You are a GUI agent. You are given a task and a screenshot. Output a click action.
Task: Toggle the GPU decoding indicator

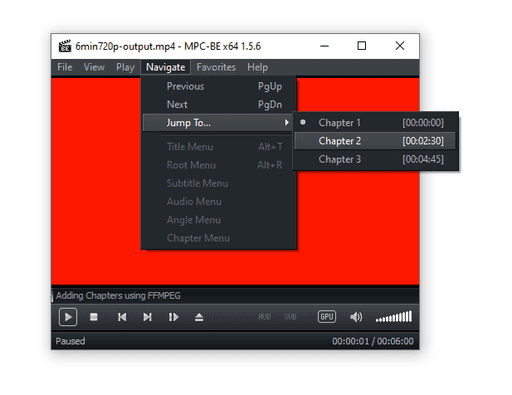pyautogui.click(x=327, y=317)
